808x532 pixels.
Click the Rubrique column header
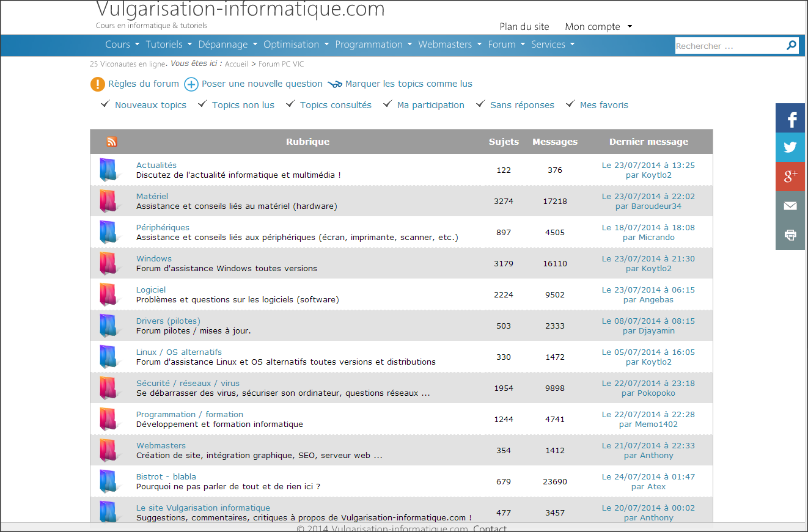coord(308,142)
